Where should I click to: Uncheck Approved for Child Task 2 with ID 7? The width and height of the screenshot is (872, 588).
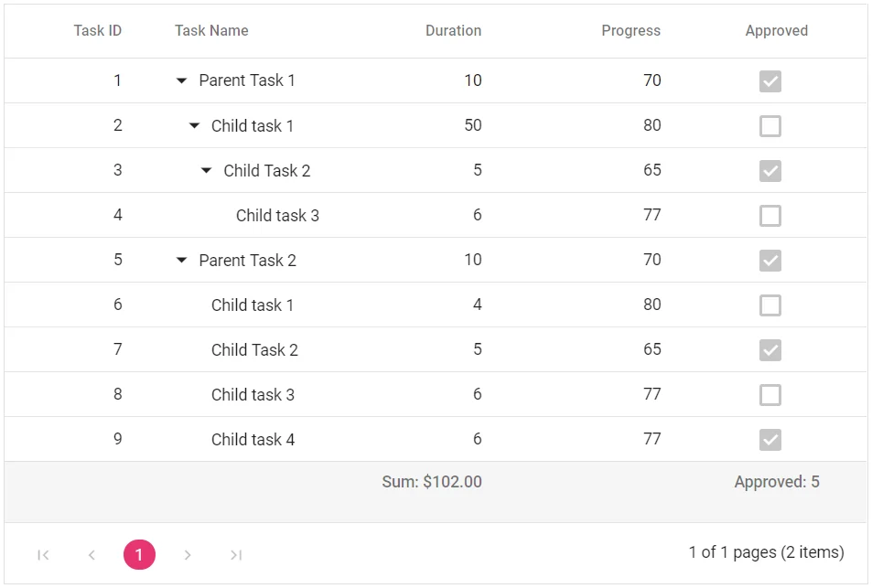coord(770,349)
